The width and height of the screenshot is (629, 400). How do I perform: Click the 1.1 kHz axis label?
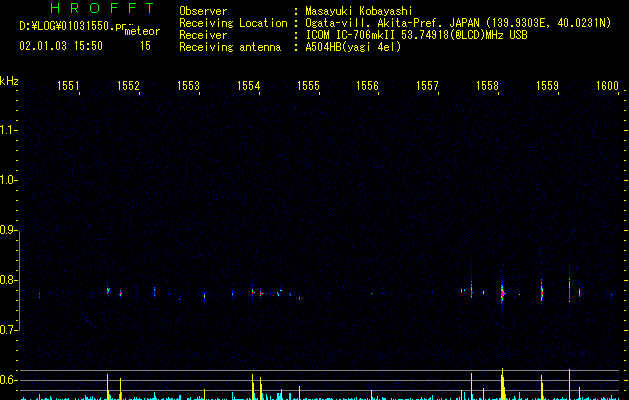pyautogui.click(x=9, y=130)
